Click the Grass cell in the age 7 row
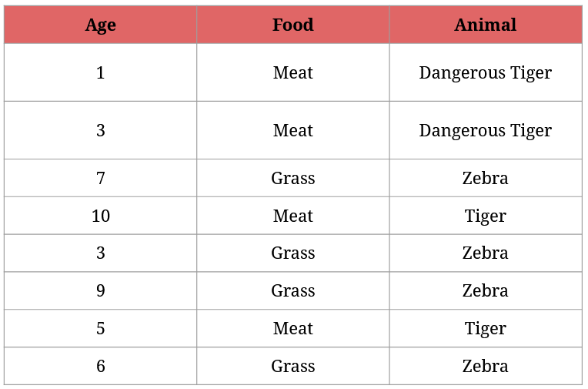The width and height of the screenshot is (588, 389). [292, 178]
